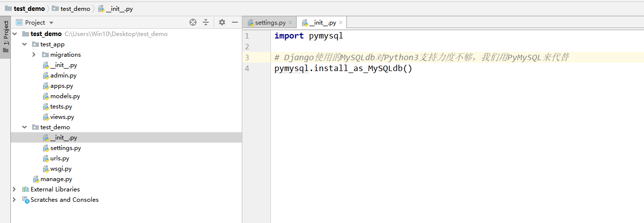The image size is (644, 223).
Task: Click line number 4 in gutter
Action: click(x=247, y=68)
